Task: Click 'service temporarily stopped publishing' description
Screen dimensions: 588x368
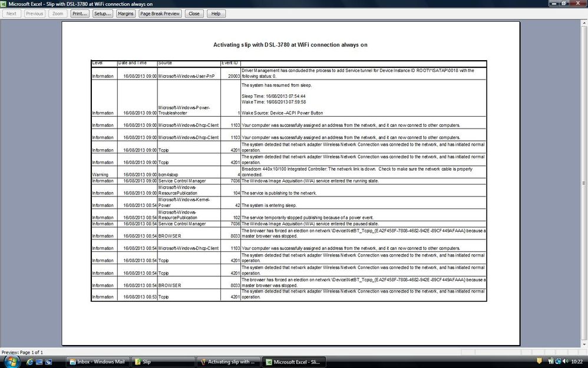Action: [x=308, y=218]
